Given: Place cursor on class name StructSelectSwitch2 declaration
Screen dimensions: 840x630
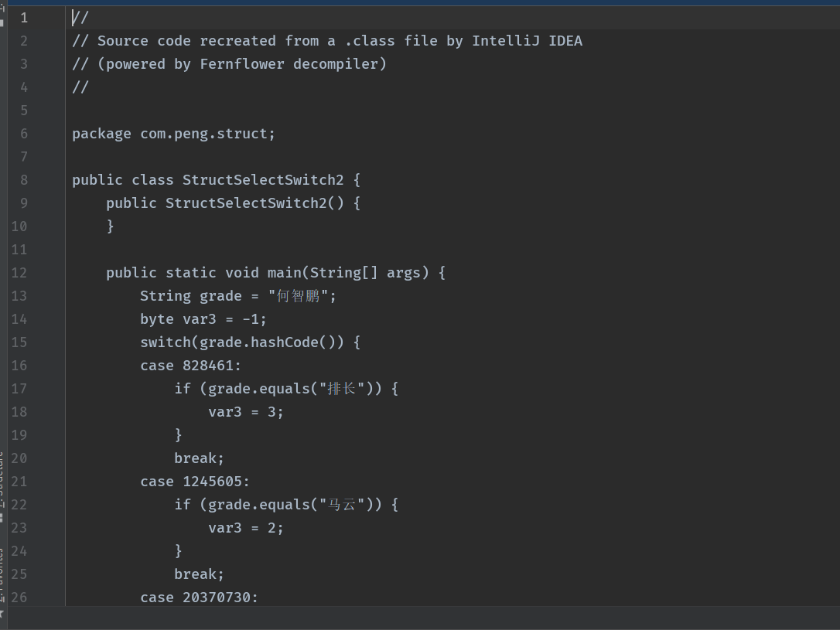Looking at the screenshot, I should click(x=262, y=179).
